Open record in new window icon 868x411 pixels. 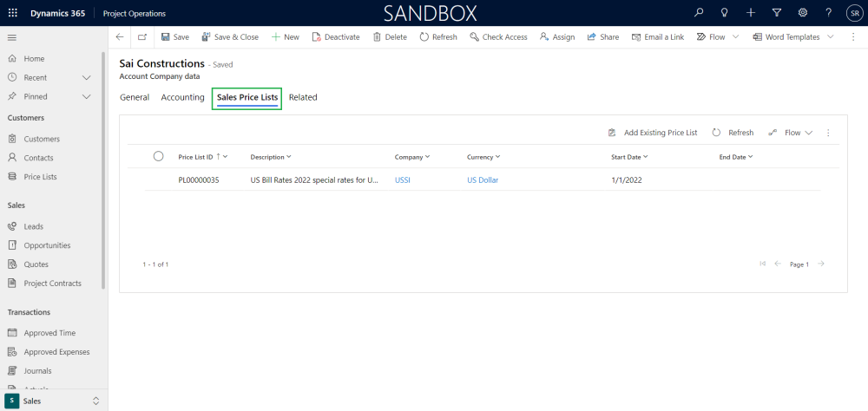(142, 37)
